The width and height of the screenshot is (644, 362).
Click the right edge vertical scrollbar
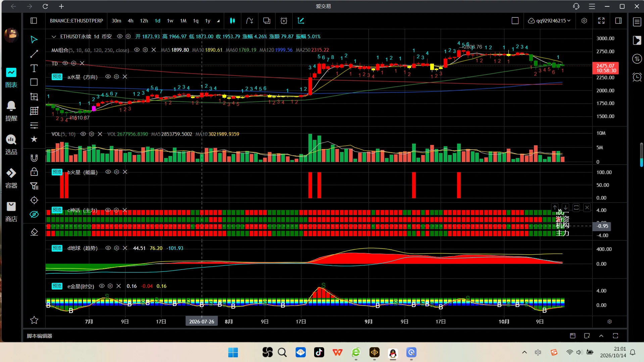pyautogui.click(x=641, y=155)
